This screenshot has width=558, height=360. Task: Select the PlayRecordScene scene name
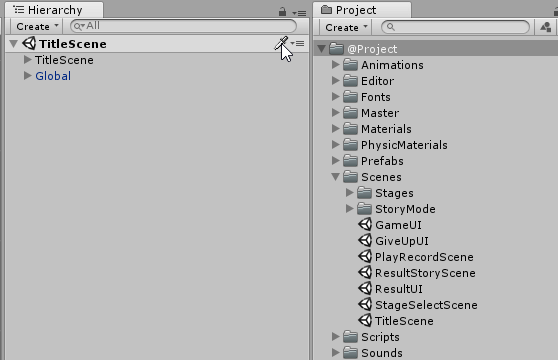(x=424, y=257)
